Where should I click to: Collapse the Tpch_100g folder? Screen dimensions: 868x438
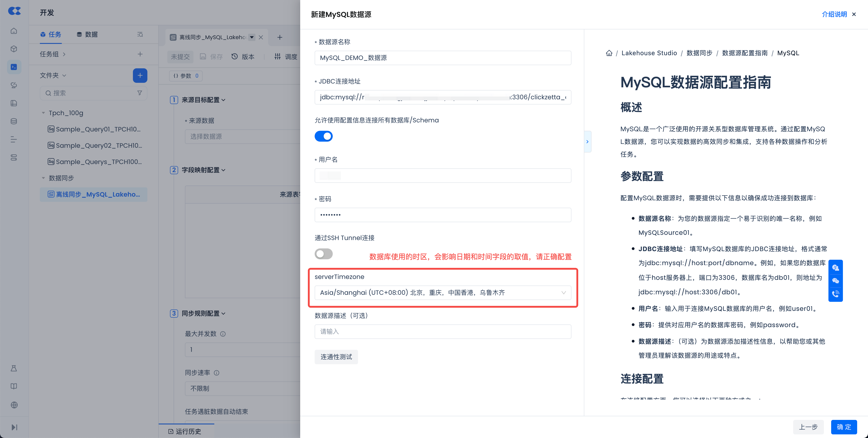click(43, 113)
